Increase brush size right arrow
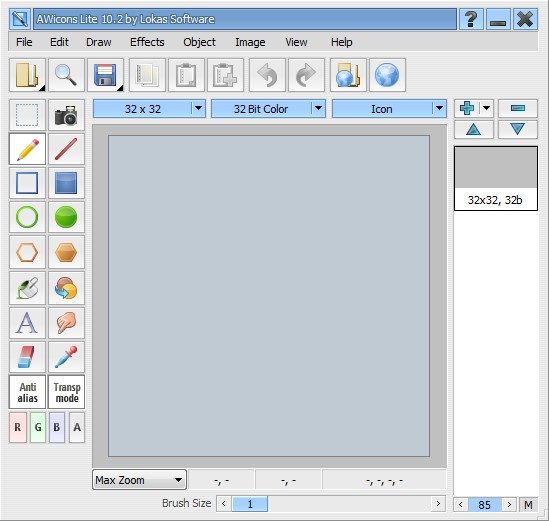This screenshot has width=549, height=521. point(438,504)
